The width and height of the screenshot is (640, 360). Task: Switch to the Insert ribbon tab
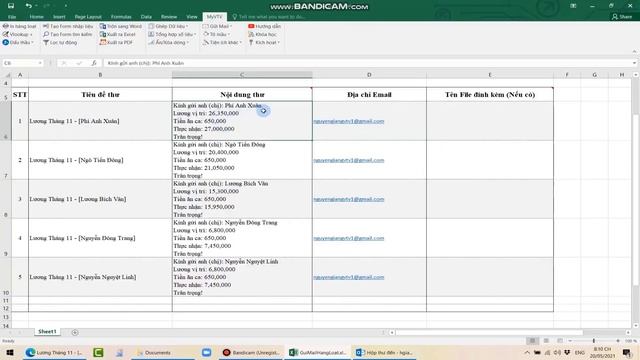pyautogui.click(x=59, y=17)
